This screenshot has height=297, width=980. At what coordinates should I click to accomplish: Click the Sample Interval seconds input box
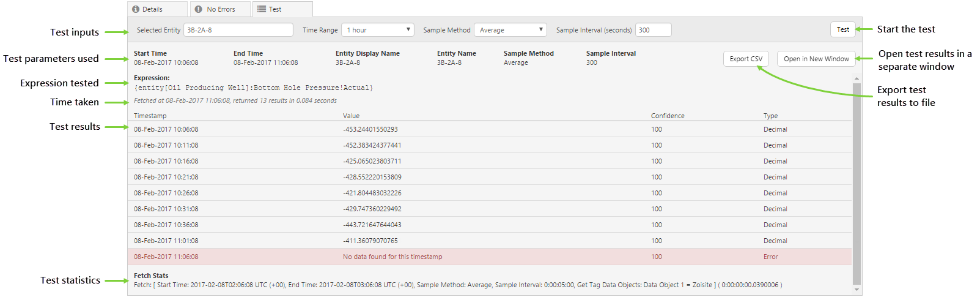[x=653, y=30]
